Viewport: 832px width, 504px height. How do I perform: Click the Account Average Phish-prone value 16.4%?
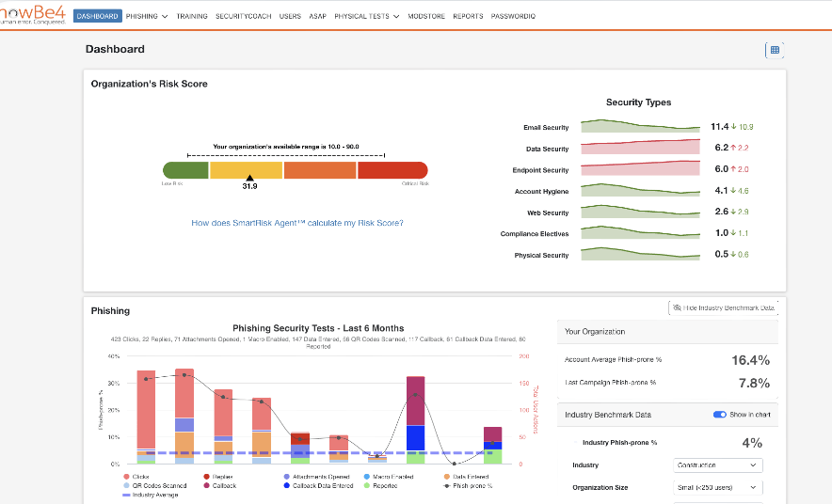tap(750, 360)
